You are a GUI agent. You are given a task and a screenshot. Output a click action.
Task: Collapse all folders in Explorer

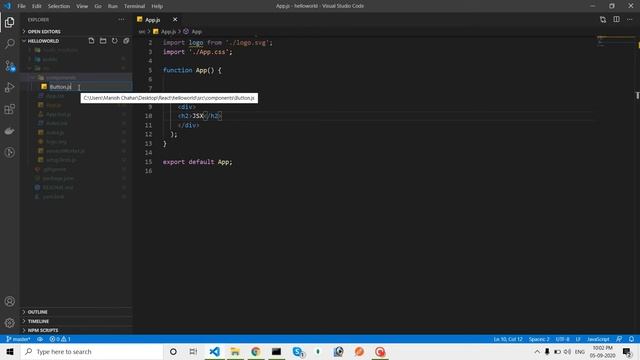pos(126,41)
